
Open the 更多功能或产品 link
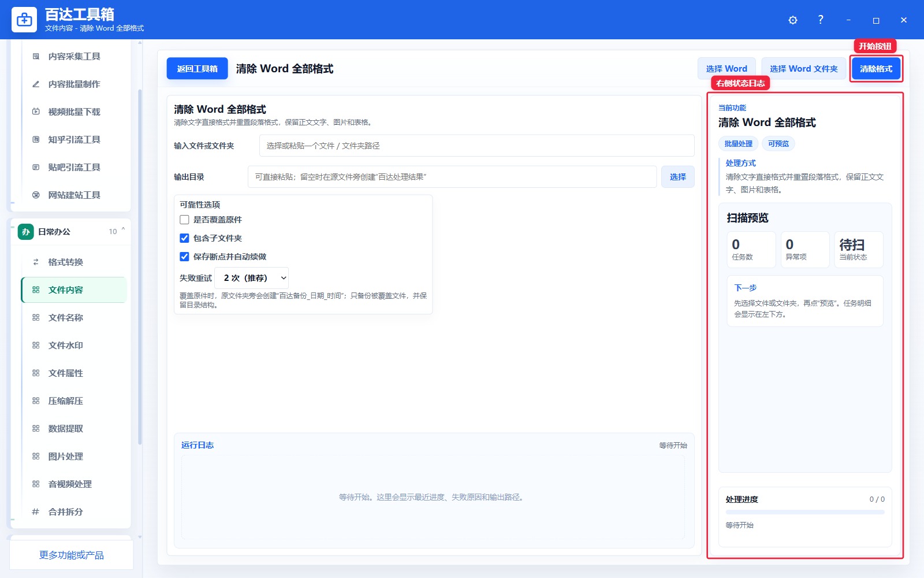click(x=72, y=555)
